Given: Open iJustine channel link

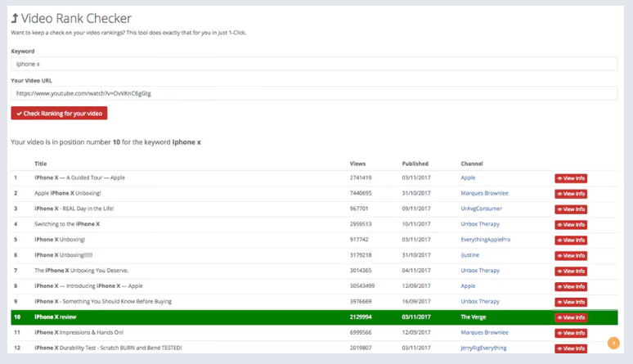Looking at the screenshot, I should click(470, 255).
